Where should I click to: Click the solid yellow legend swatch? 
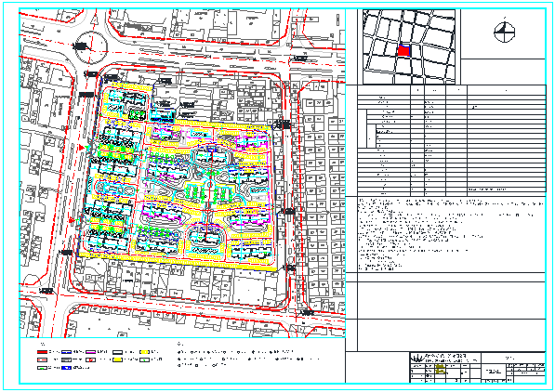pyautogui.click(x=117, y=359)
